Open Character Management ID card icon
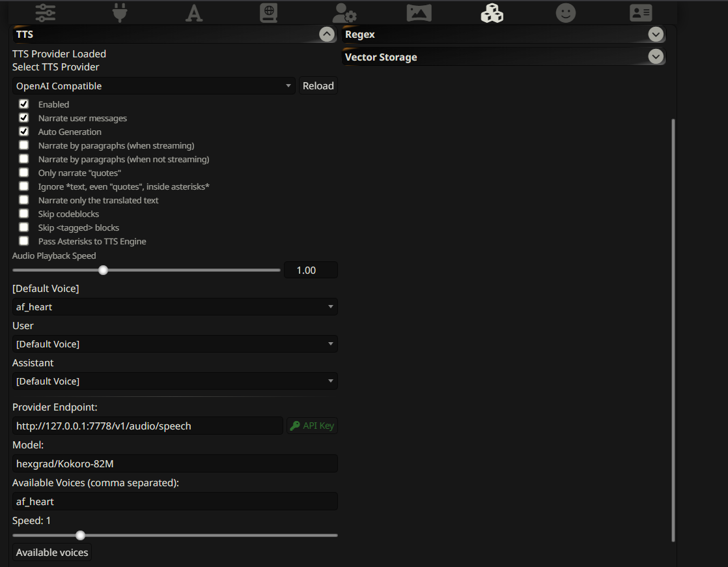This screenshot has width=728, height=567. (x=641, y=12)
